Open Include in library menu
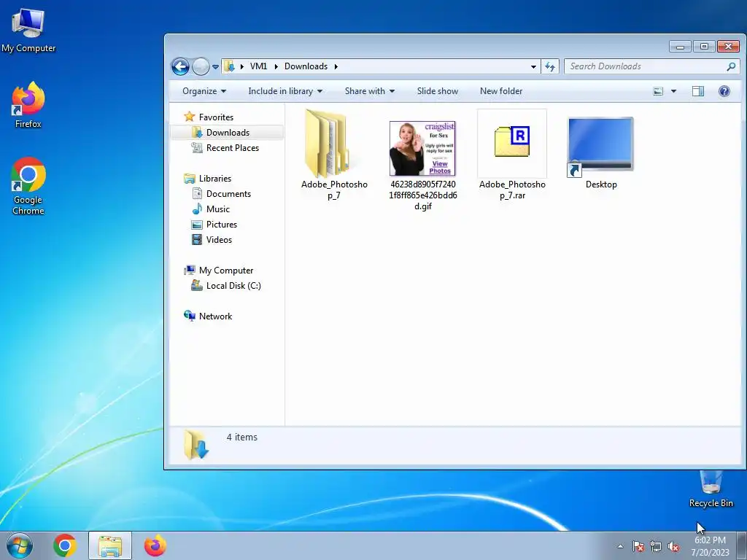The image size is (747, 560). 285,91
